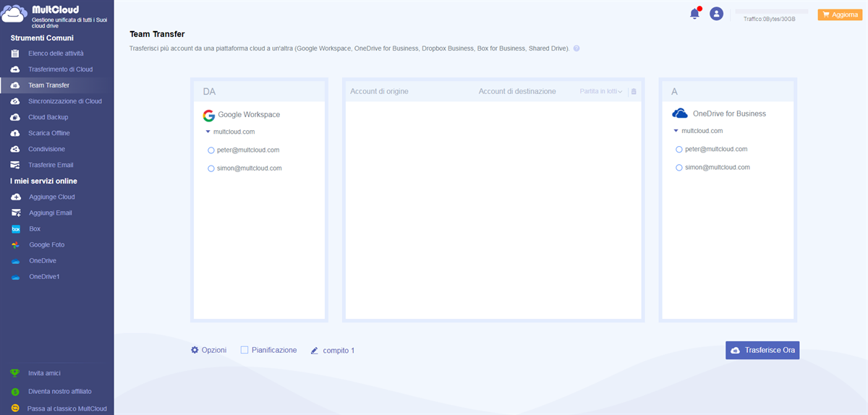
Task: Click the Aggiungi Email sidebar icon
Action: click(x=15, y=213)
